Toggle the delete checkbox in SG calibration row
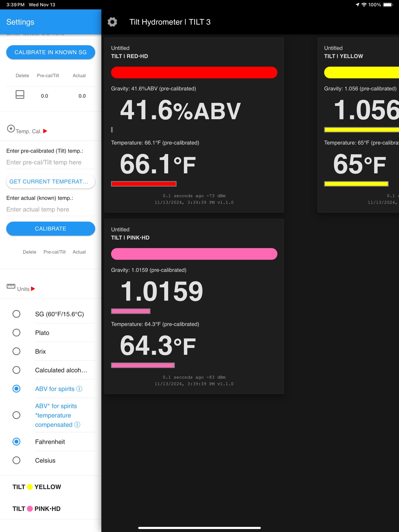The width and height of the screenshot is (399, 532). 20,94
